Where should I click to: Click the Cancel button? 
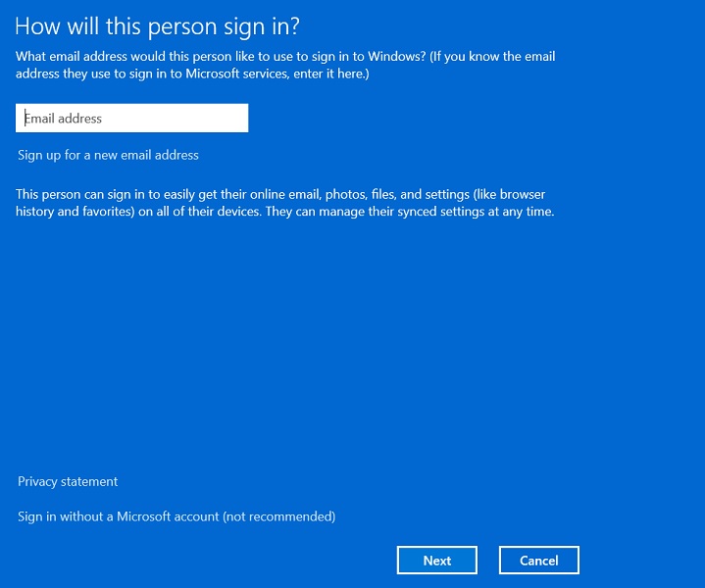(x=539, y=561)
